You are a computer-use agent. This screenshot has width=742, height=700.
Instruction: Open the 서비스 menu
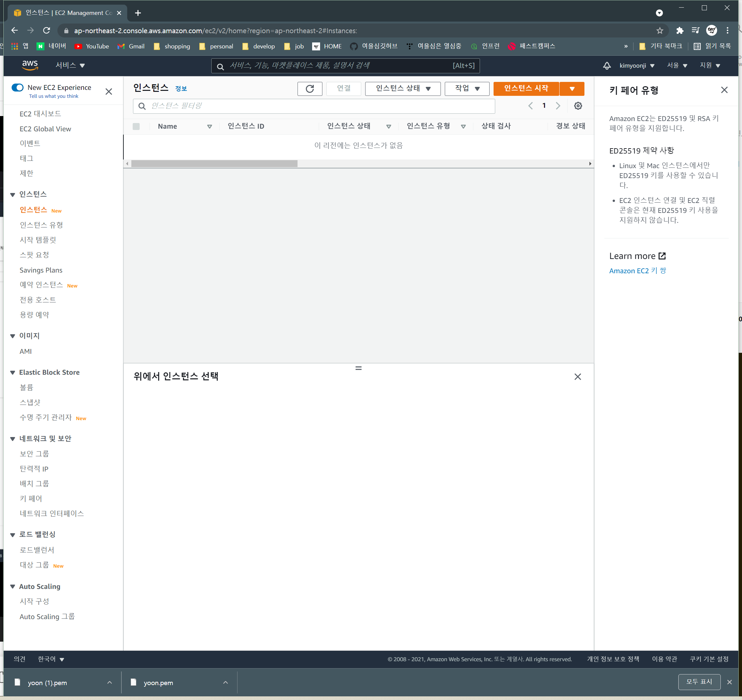[x=70, y=65]
